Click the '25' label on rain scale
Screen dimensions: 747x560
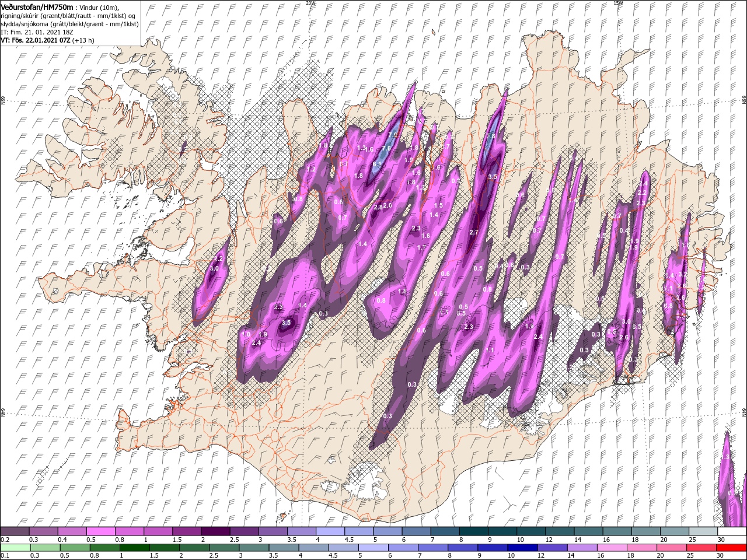[x=689, y=556]
